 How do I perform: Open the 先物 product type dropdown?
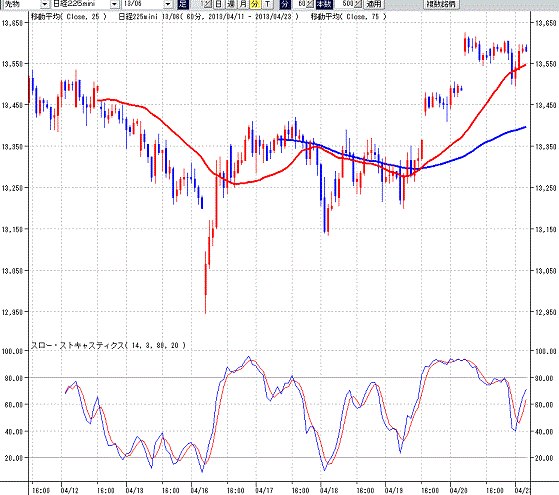(x=45, y=4)
